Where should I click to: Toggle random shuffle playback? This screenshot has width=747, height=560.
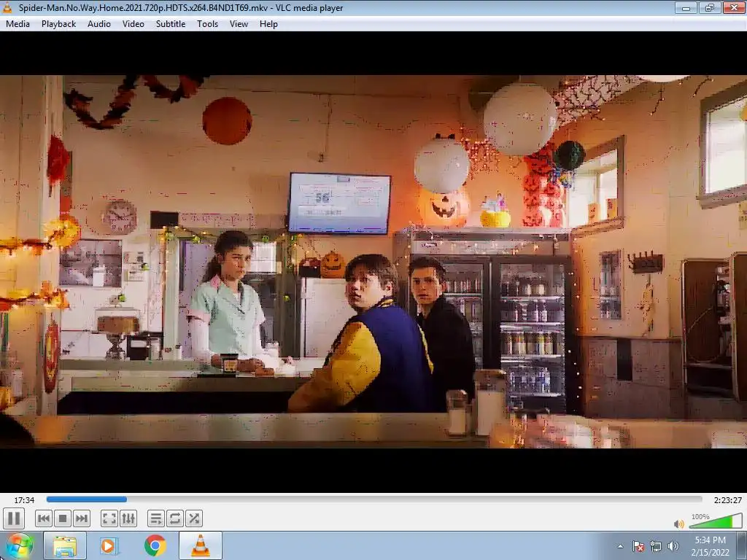194,518
